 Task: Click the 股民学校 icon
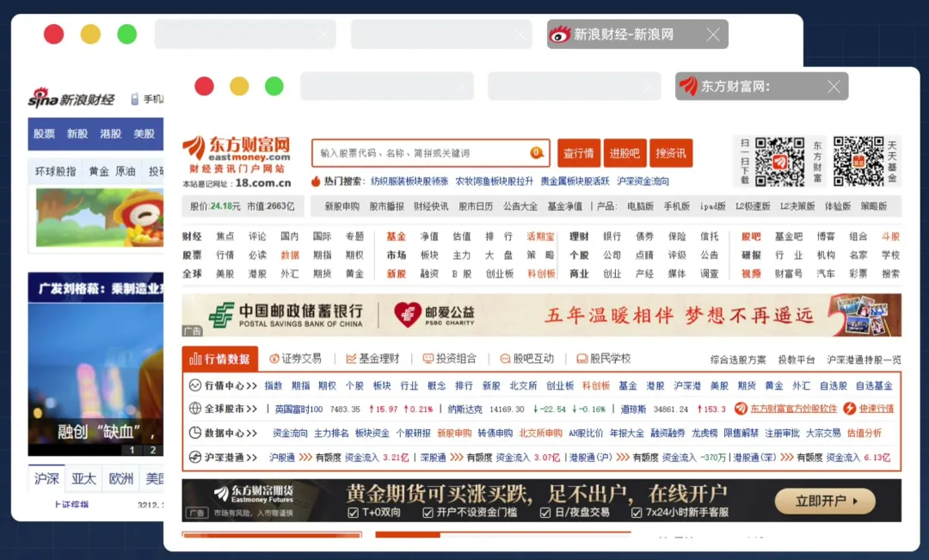581,359
